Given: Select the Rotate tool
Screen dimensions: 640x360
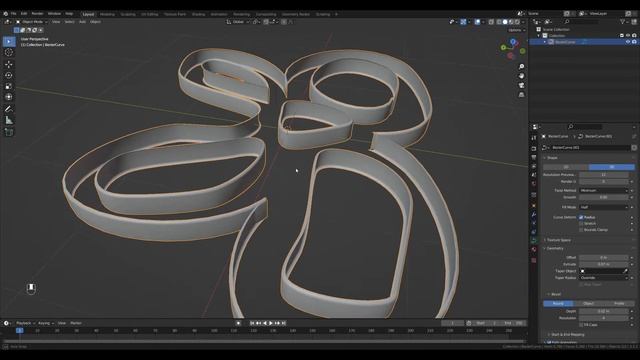Looking at the screenshot, I should pyautogui.click(x=9, y=75).
